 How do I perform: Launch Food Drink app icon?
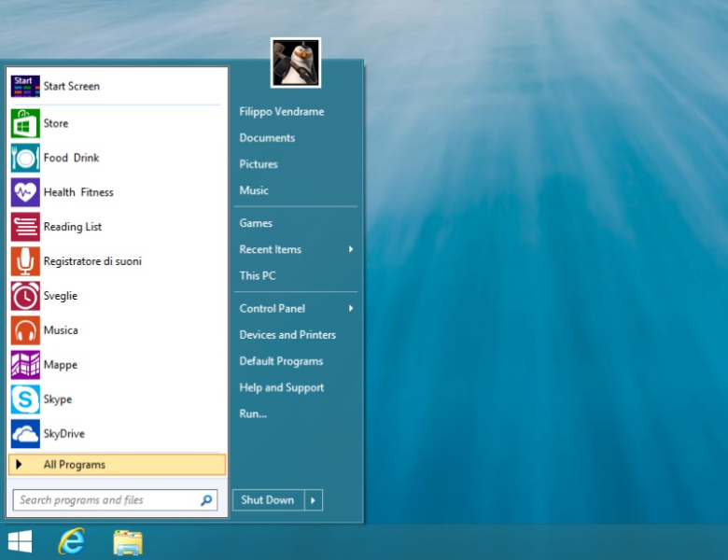point(25,158)
